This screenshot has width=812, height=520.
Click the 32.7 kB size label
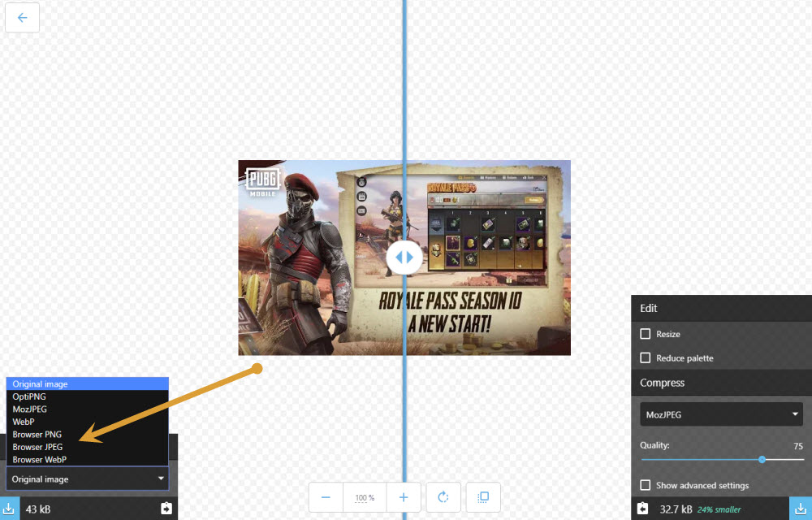(676, 509)
